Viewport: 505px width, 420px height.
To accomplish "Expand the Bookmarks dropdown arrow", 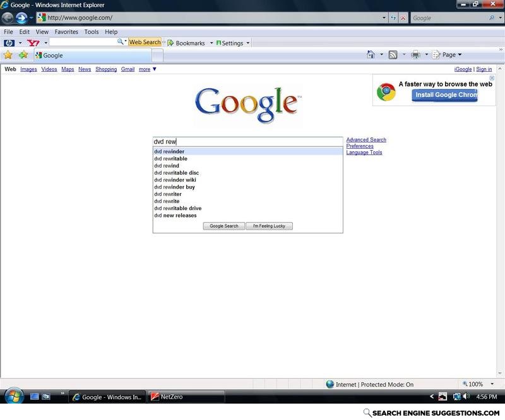I will [211, 43].
